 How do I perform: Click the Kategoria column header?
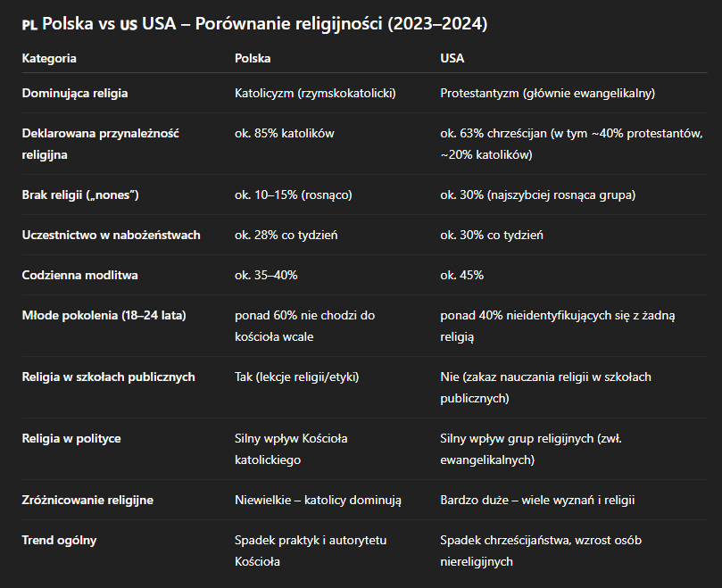(x=49, y=58)
